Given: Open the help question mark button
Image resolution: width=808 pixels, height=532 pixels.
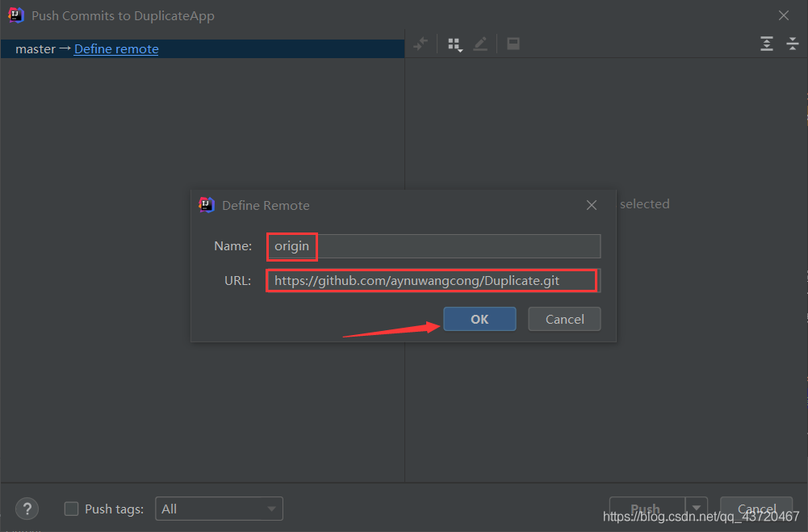Looking at the screenshot, I should [27, 509].
